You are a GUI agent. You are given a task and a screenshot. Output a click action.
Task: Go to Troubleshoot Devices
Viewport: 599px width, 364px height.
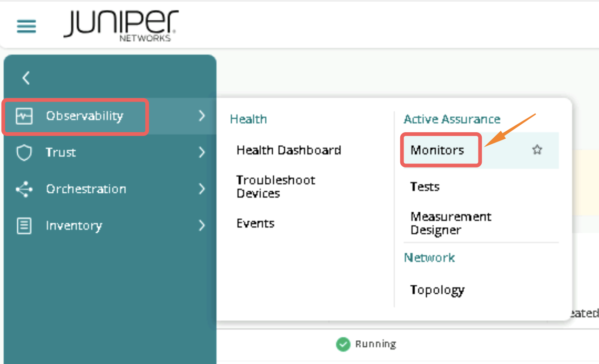click(x=276, y=187)
